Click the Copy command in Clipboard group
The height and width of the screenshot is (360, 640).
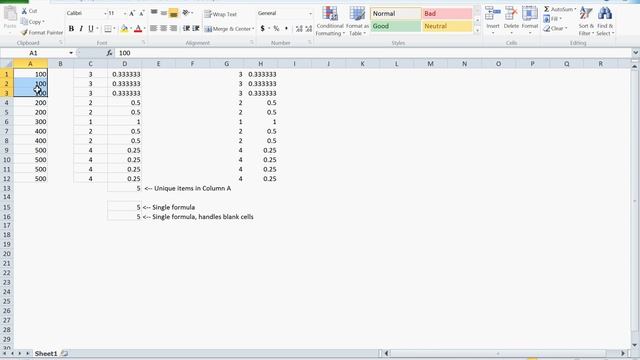click(33, 22)
